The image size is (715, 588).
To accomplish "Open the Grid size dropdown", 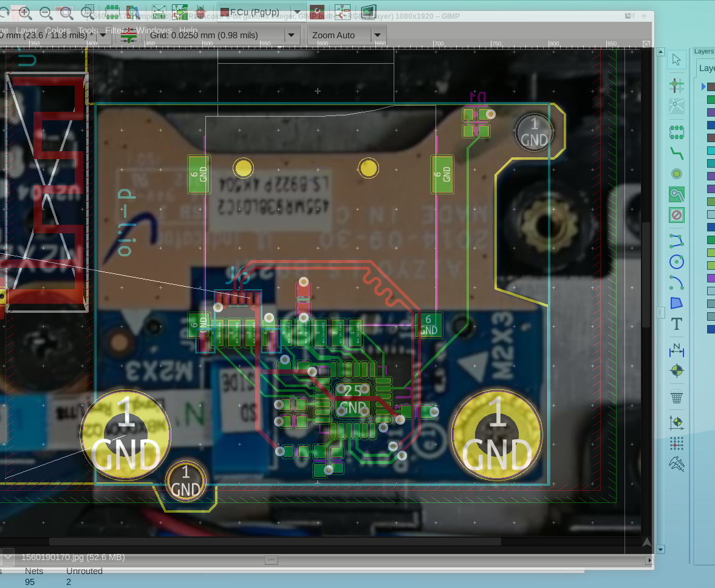I will pos(222,35).
